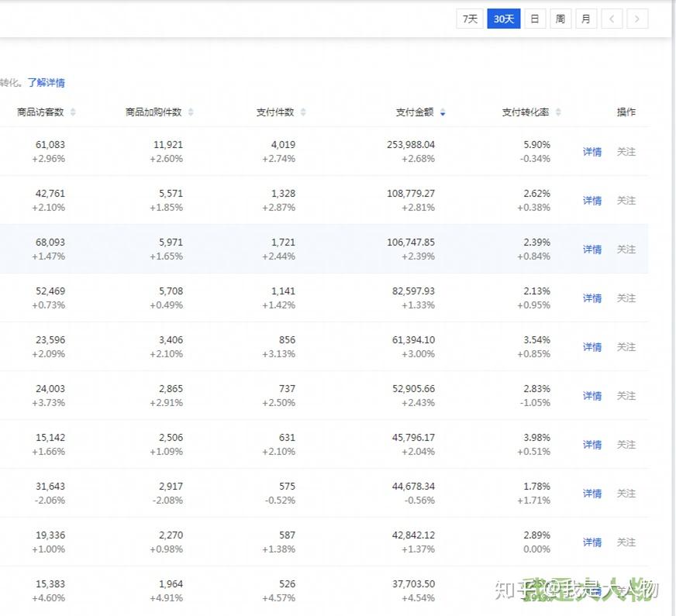Open 详情 for the 253,988.04 row
Viewport: 676px width, 616px height.
[x=592, y=152]
